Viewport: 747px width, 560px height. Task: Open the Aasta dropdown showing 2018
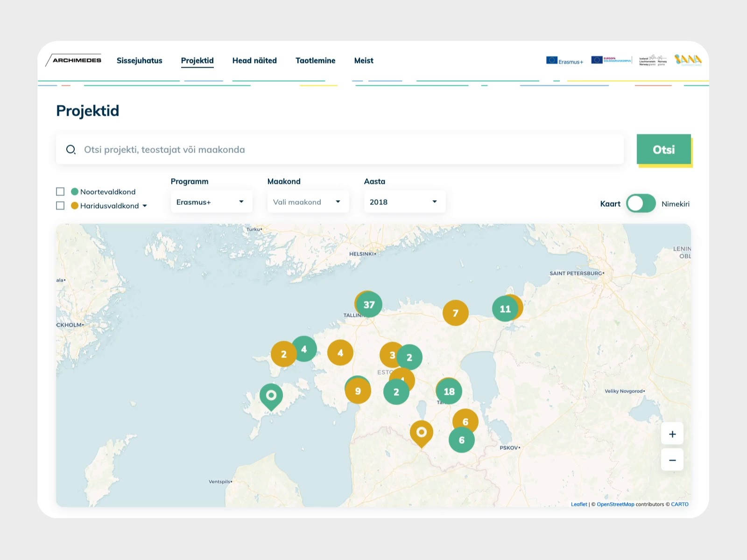tap(404, 202)
